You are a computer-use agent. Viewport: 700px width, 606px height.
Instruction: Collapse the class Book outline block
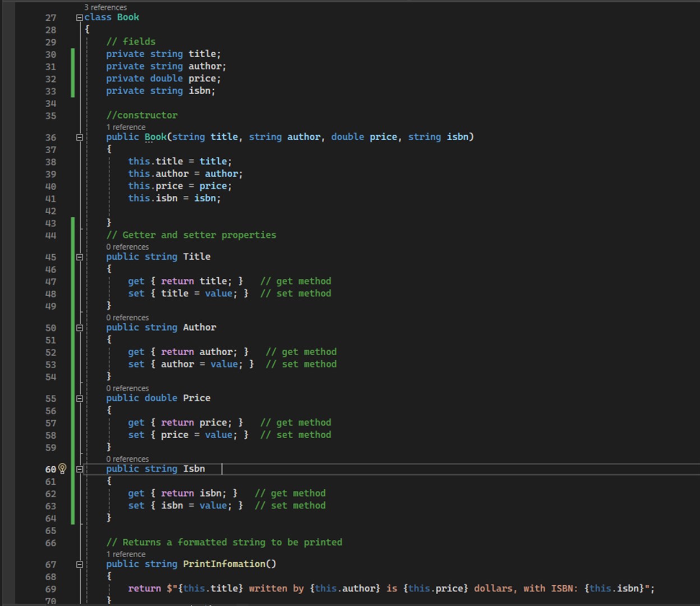pos(80,17)
